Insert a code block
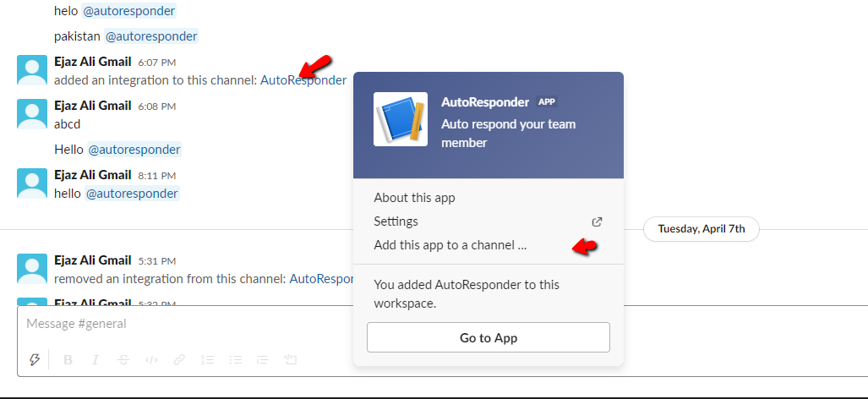The height and width of the screenshot is (399, 868). click(291, 360)
